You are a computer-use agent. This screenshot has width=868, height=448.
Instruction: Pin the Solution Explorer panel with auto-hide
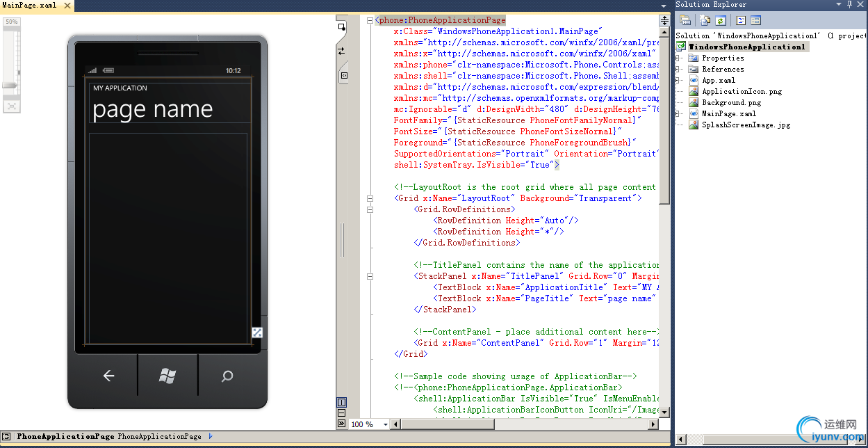coord(849,4)
